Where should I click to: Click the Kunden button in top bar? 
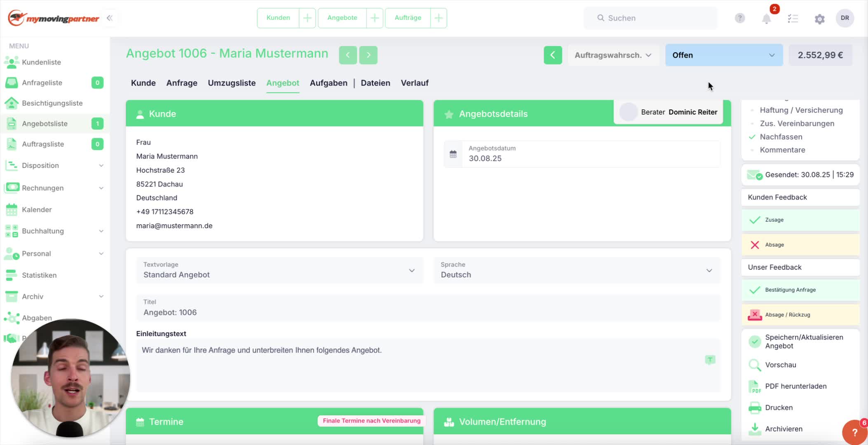(x=278, y=18)
